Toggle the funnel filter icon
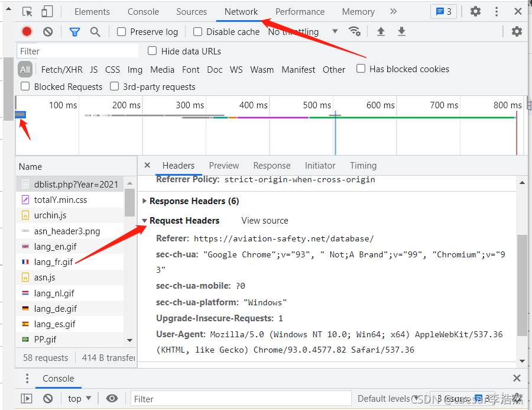Screen dimensions: 532x410 [74, 32]
